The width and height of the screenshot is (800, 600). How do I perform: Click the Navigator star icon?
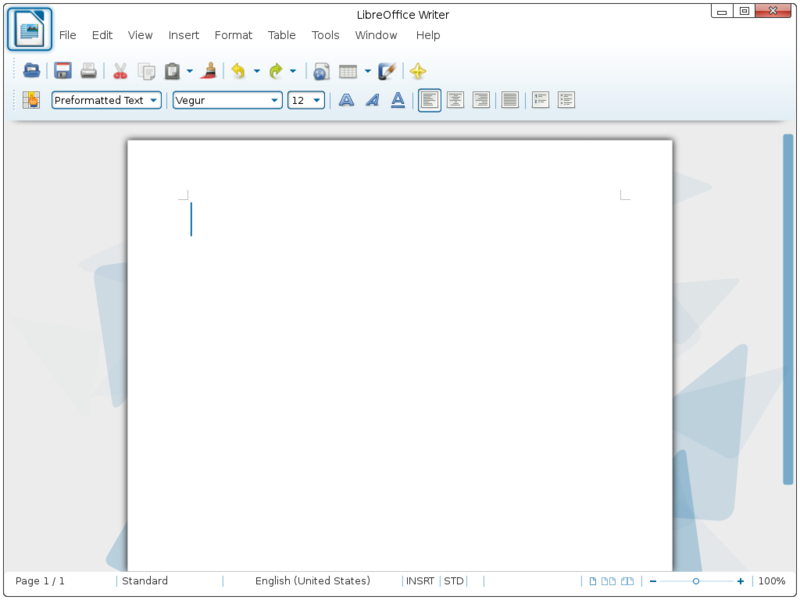tap(418, 71)
